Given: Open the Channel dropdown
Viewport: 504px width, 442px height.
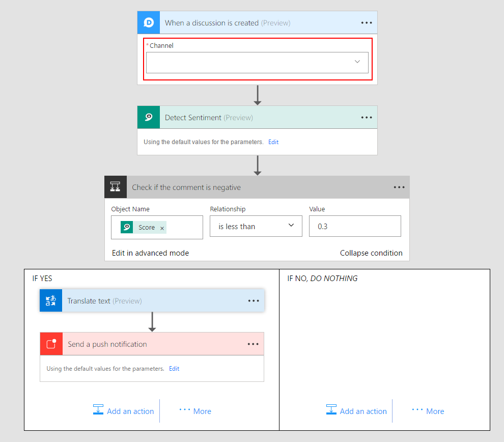Looking at the screenshot, I should [257, 62].
